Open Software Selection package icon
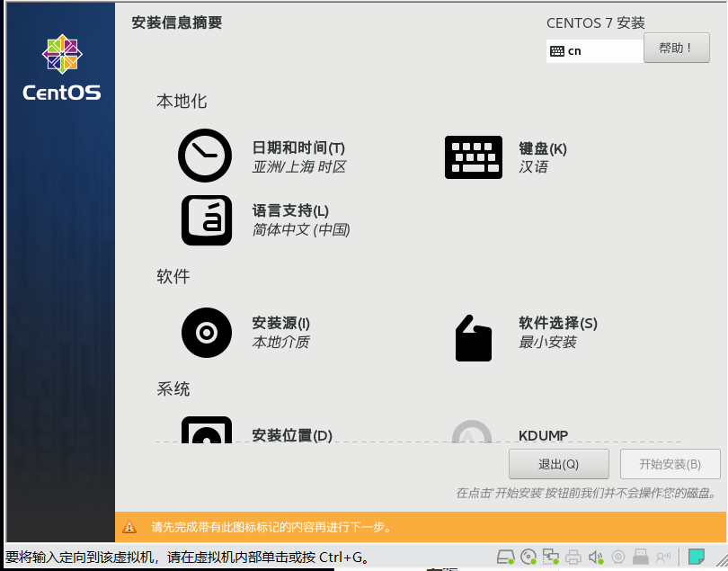728x571 pixels. tap(473, 338)
